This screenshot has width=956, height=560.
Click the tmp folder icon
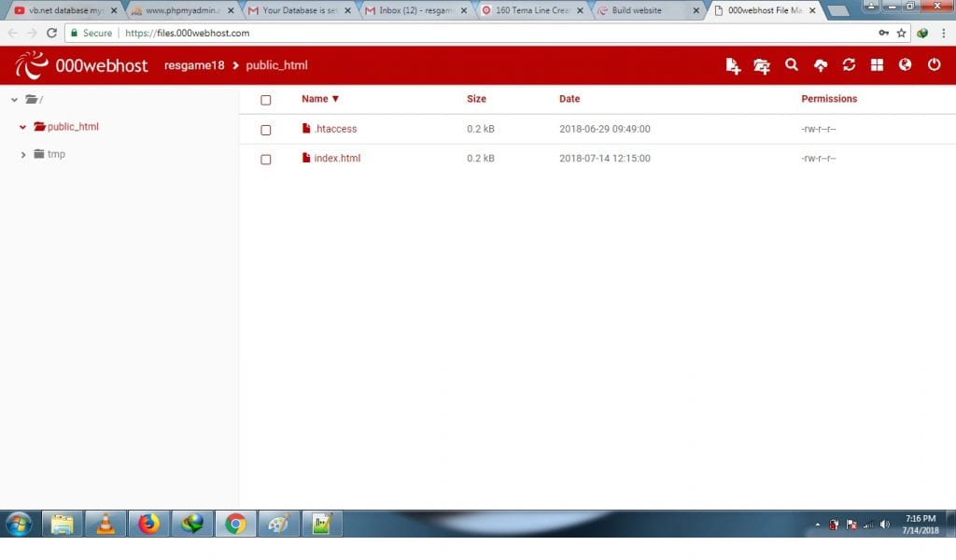(39, 154)
